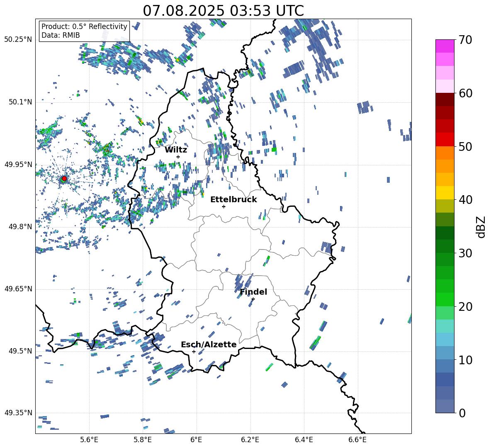
Task: Click the dBZ colorbar label
Action: (481, 227)
